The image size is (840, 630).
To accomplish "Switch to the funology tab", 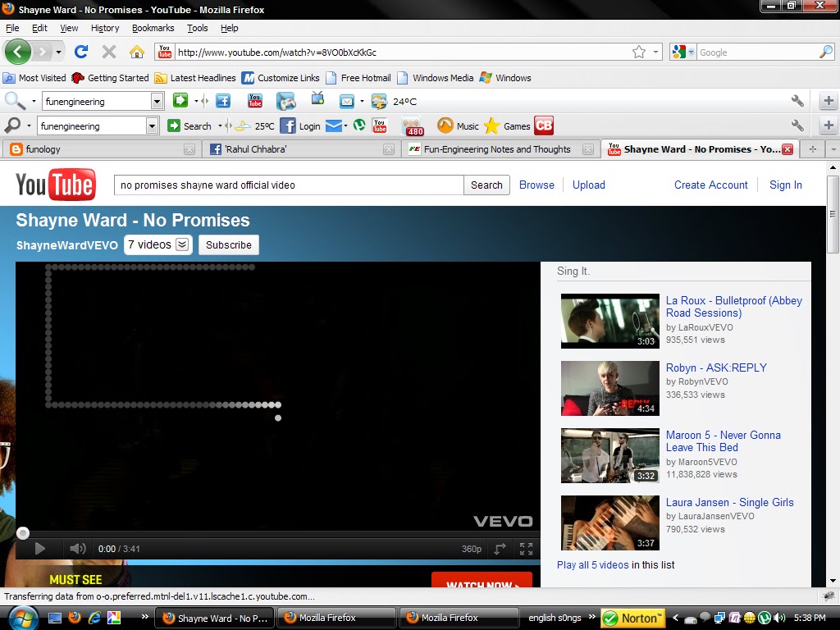I will click(101, 149).
